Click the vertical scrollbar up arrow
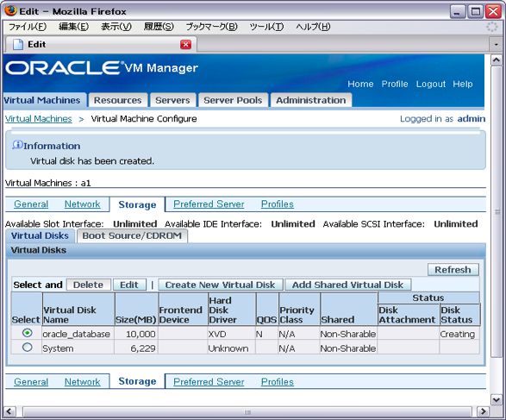This screenshot has height=420, width=506. click(x=496, y=60)
